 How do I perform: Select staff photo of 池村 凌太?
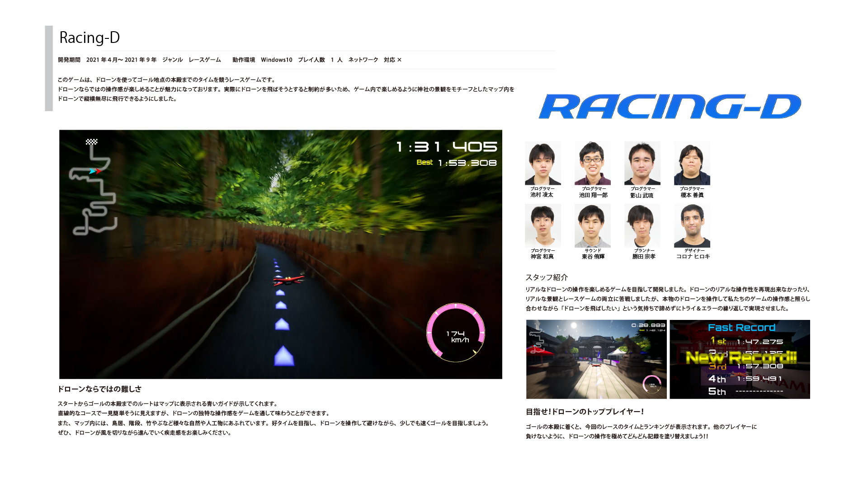pos(542,163)
